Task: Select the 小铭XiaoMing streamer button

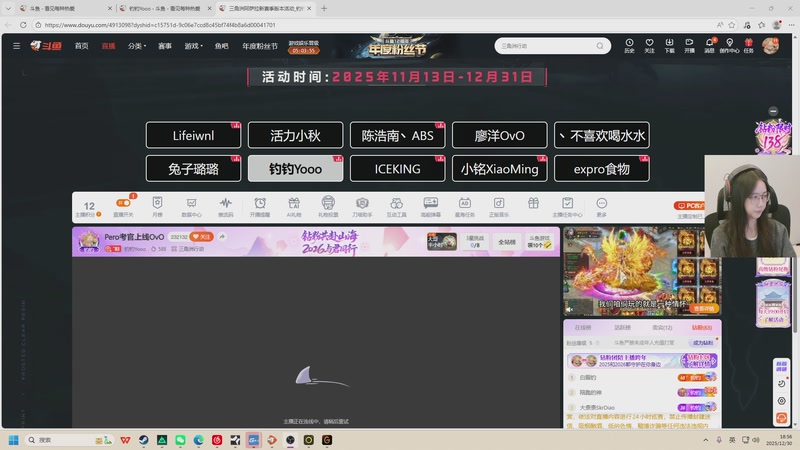Action: (499, 168)
